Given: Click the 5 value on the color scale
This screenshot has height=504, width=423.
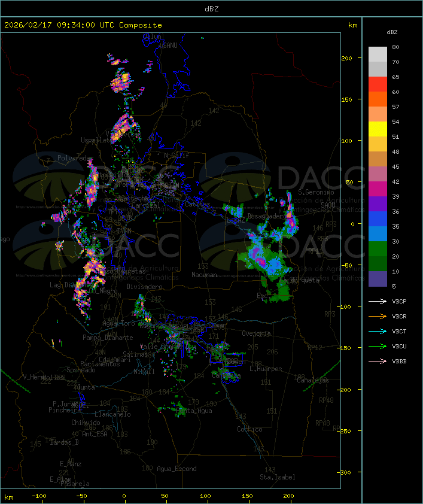Looking at the screenshot, I should [394, 286].
